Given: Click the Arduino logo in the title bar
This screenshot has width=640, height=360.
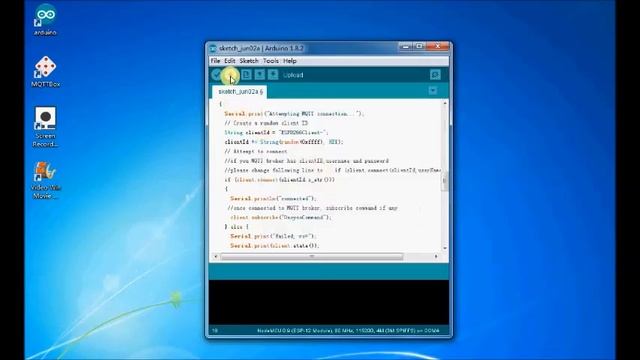Looking at the screenshot, I should pos(213,49).
